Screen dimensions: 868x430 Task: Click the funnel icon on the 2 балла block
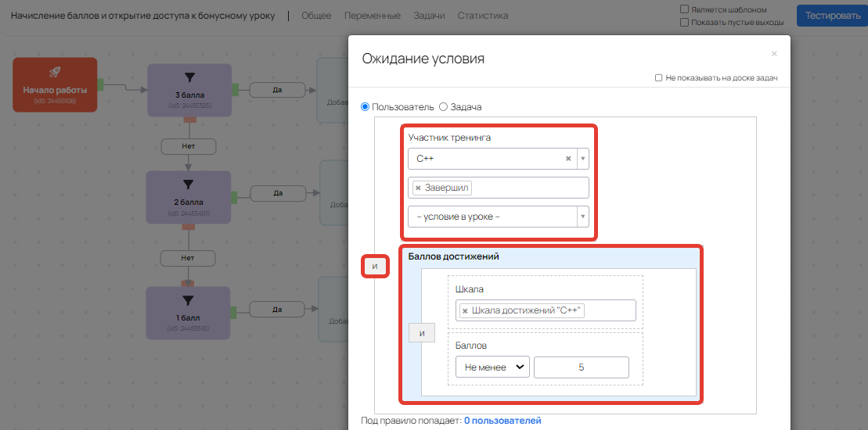[189, 185]
